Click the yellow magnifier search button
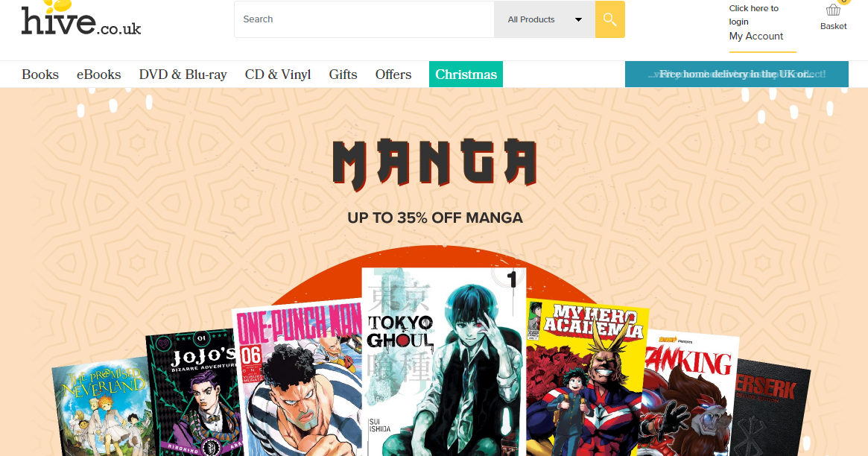The image size is (868, 456). tap(609, 19)
